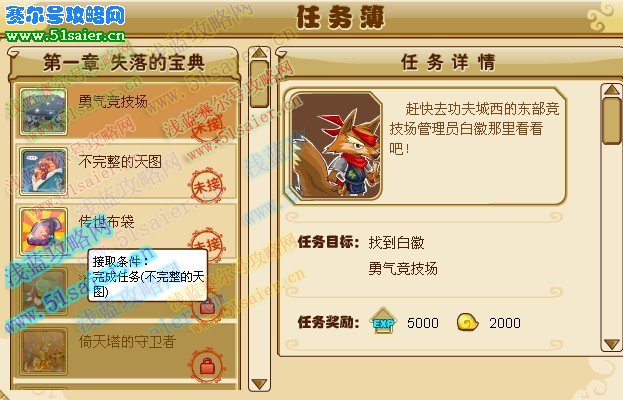Click the red lock stamp on 倚天塔的守卫者
The width and height of the screenshot is (623, 400).
click(x=207, y=365)
